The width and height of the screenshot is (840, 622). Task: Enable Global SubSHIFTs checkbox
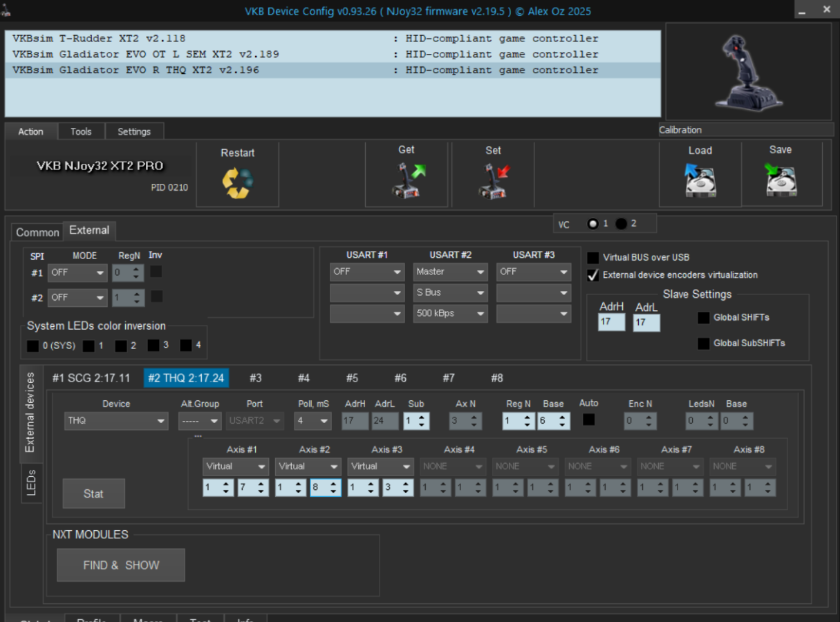tap(703, 343)
